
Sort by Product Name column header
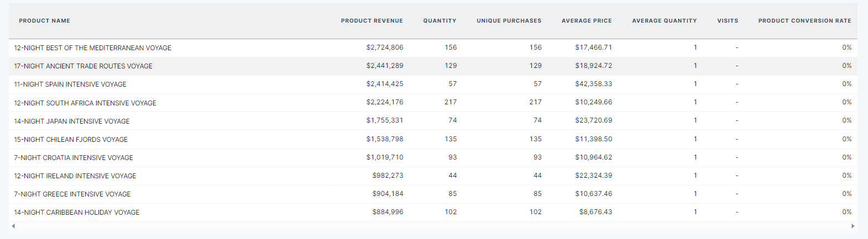coord(44,21)
